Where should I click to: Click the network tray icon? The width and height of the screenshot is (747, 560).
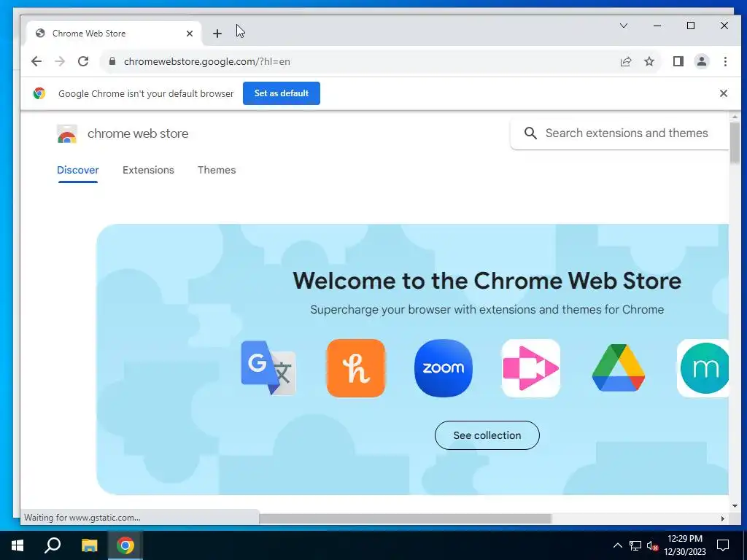point(635,545)
